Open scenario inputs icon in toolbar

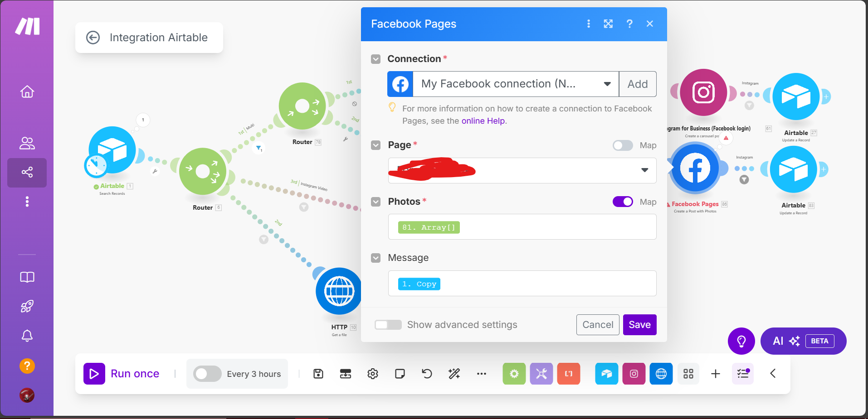346,374
